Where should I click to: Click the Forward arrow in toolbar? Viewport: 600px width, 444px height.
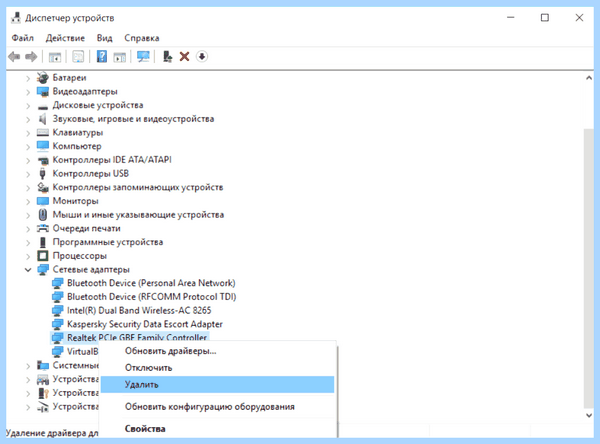coord(31,57)
